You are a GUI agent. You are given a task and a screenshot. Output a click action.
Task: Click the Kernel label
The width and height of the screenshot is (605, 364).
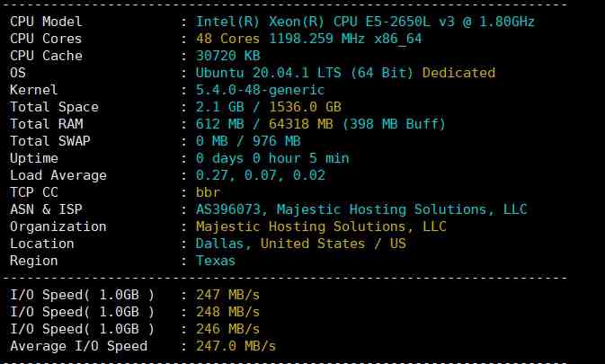(33, 90)
